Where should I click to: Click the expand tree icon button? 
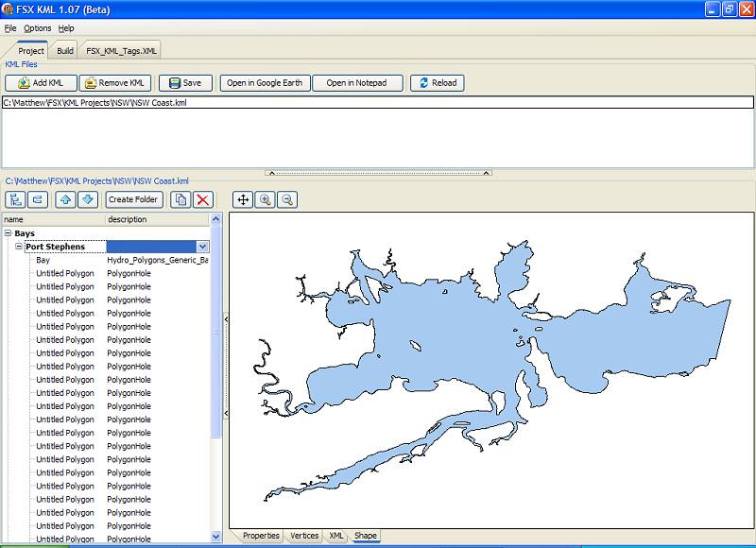click(x=16, y=199)
